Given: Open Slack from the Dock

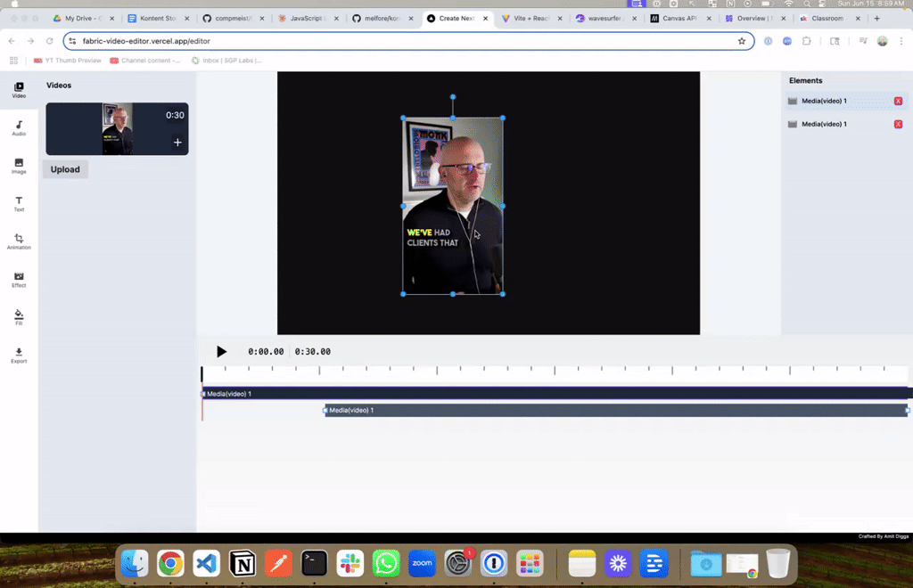Looking at the screenshot, I should 350,564.
